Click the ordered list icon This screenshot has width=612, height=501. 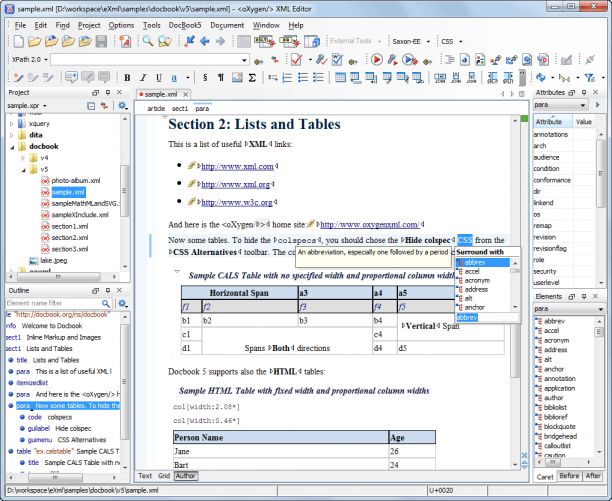287,78
